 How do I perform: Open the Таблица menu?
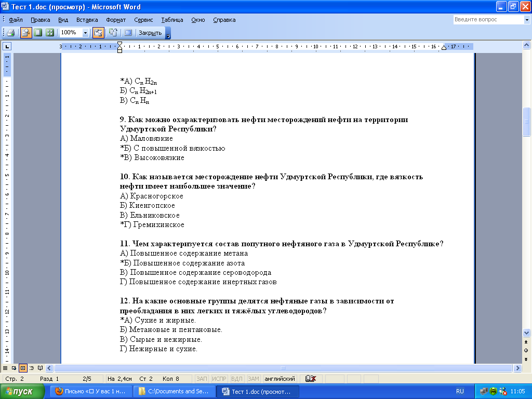pyautogui.click(x=172, y=20)
